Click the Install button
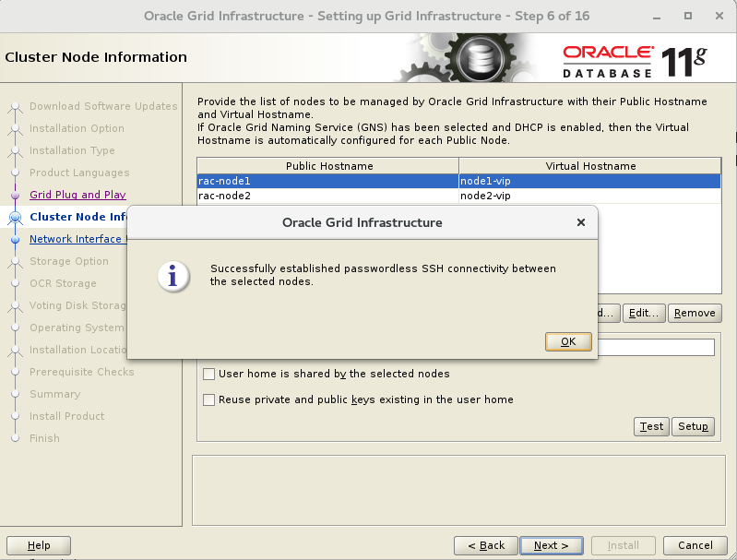This screenshot has height=560, width=737. [x=623, y=545]
